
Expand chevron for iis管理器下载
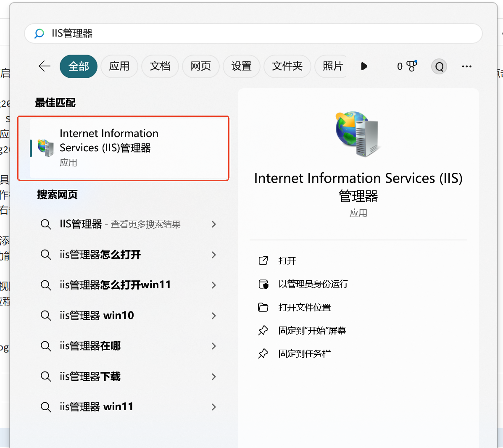(214, 377)
